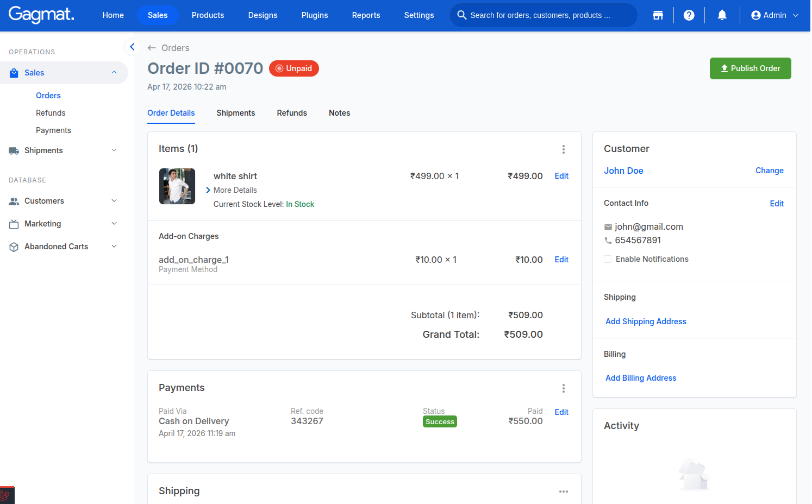Click the search magnifier icon

461,15
